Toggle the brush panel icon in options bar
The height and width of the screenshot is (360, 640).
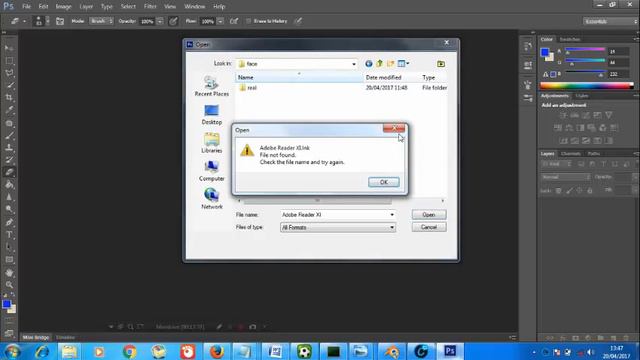tap(60, 21)
